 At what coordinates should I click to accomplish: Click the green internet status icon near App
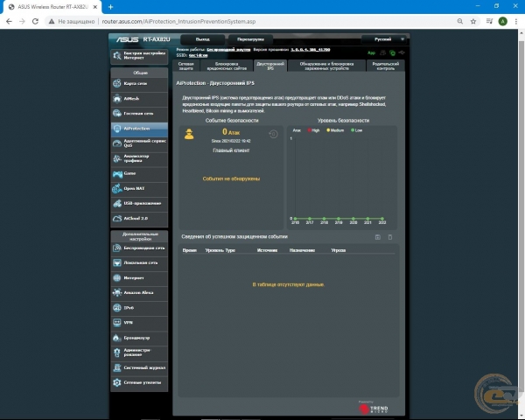[x=392, y=52]
